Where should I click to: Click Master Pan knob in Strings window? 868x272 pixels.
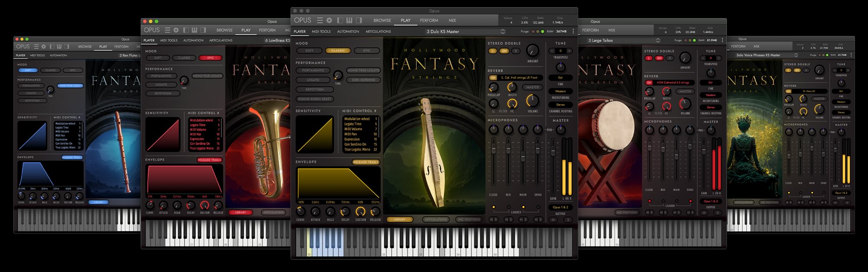561,129
